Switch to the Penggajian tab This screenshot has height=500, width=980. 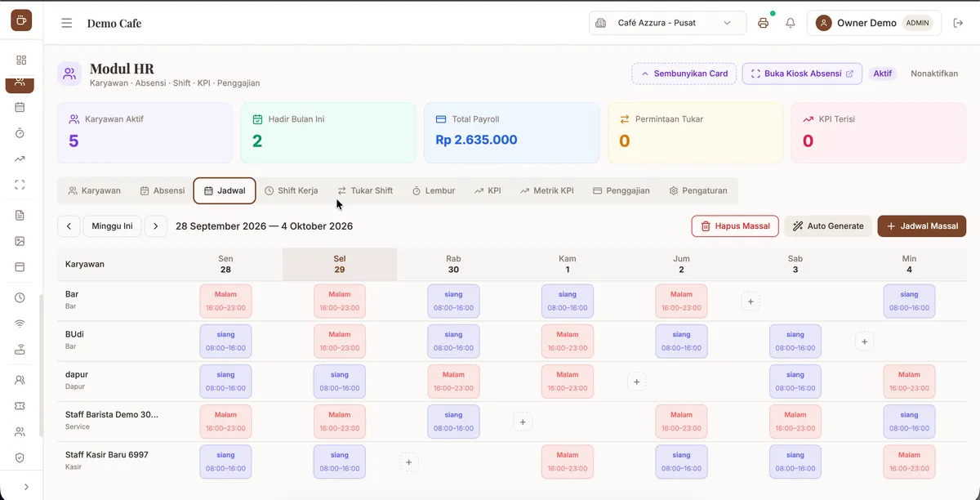[x=621, y=190]
